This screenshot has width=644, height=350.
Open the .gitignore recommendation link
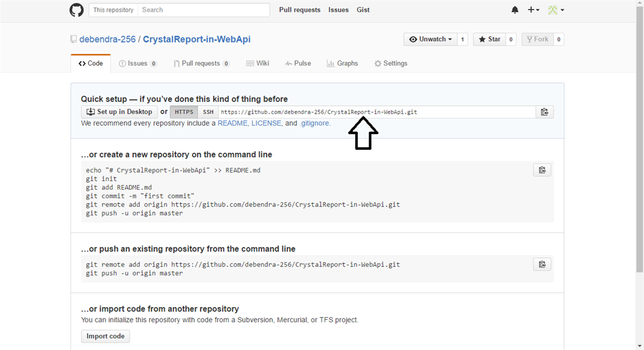314,123
